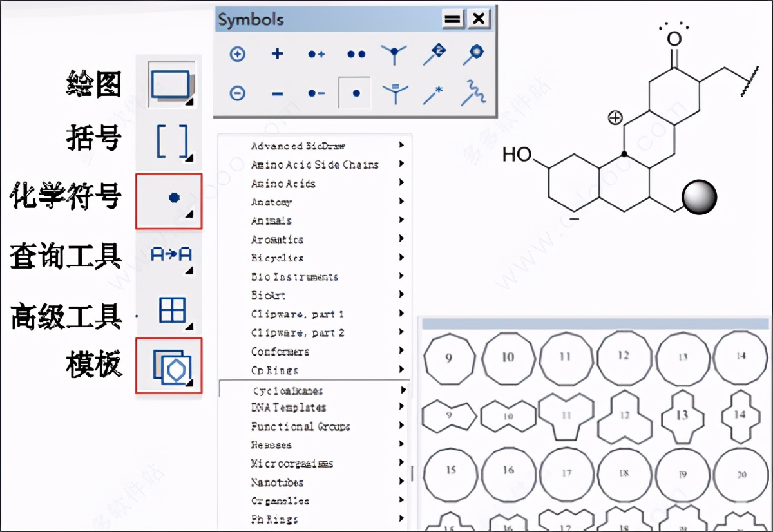
Task: Select the wavy attachment point symbol
Action: pyautogui.click(x=473, y=93)
